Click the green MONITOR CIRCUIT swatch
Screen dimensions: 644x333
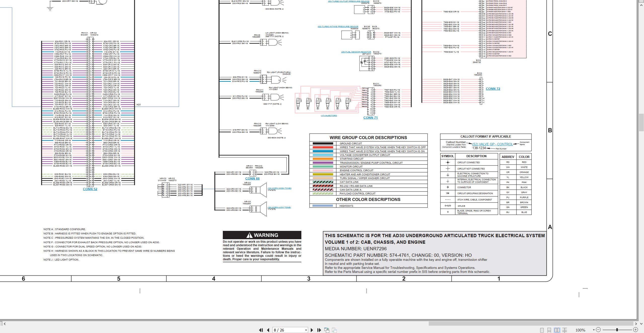coord(323,167)
